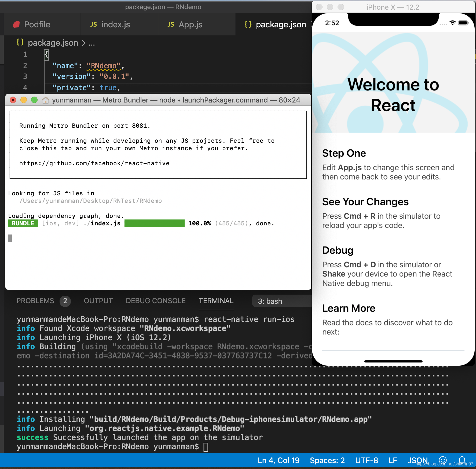Click the JS icon on the App.js tab

pyautogui.click(x=171, y=24)
